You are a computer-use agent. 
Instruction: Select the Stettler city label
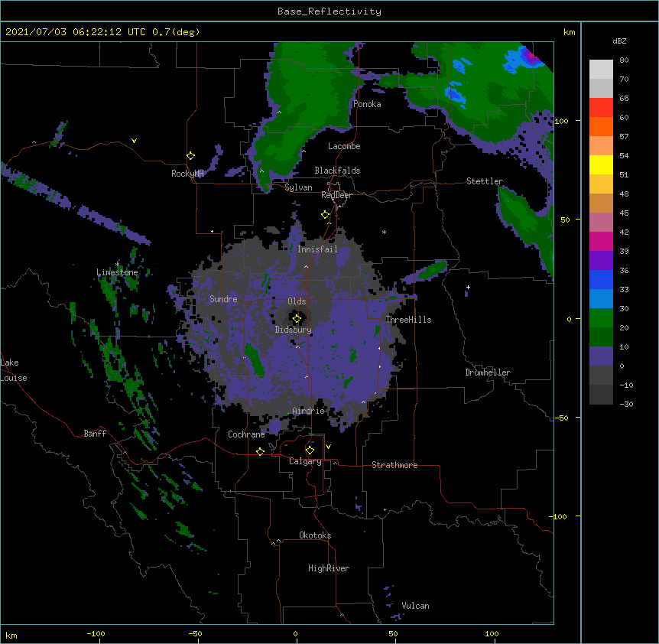[485, 181]
